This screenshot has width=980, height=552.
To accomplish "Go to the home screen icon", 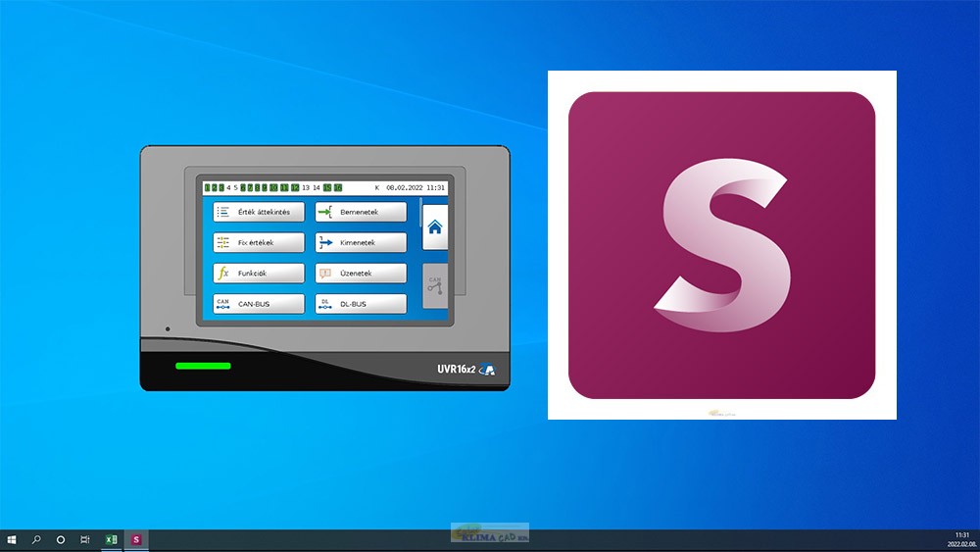I will [x=435, y=226].
